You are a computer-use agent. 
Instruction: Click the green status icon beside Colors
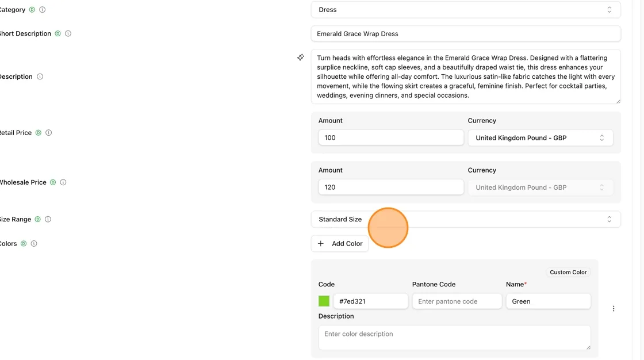pos(24,244)
